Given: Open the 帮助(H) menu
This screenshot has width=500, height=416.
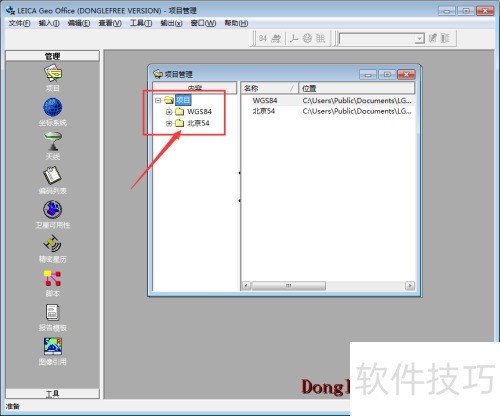Looking at the screenshot, I should (x=236, y=23).
